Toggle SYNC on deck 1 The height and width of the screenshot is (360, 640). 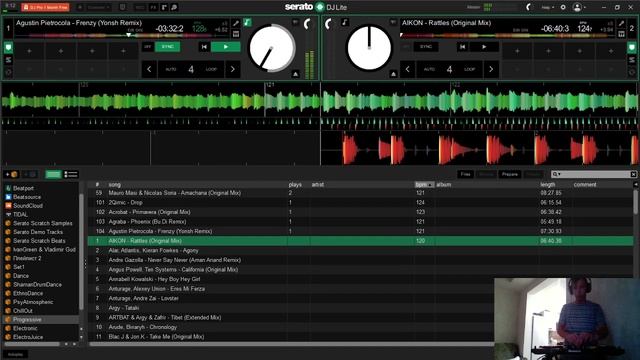(x=168, y=47)
